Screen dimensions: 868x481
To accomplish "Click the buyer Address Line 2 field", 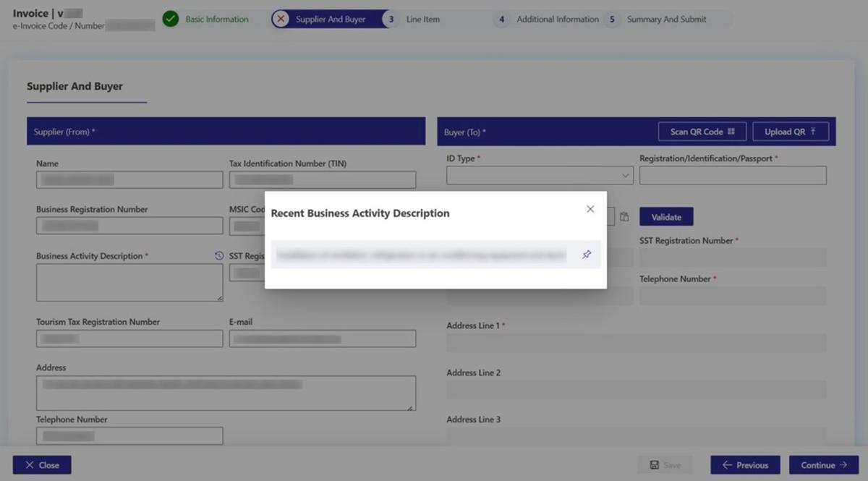I will 637,390.
